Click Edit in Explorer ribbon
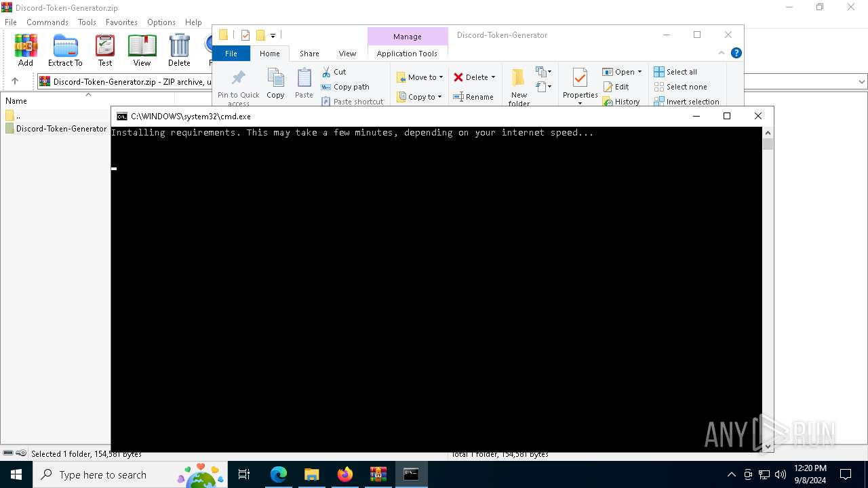Viewport: 868px width, 488px height. [616, 87]
